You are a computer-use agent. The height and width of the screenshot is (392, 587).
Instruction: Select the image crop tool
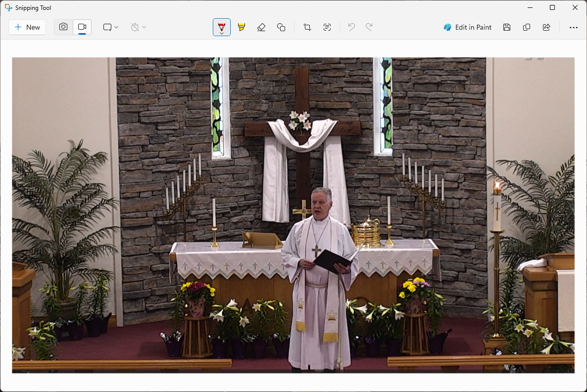[307, 27]
